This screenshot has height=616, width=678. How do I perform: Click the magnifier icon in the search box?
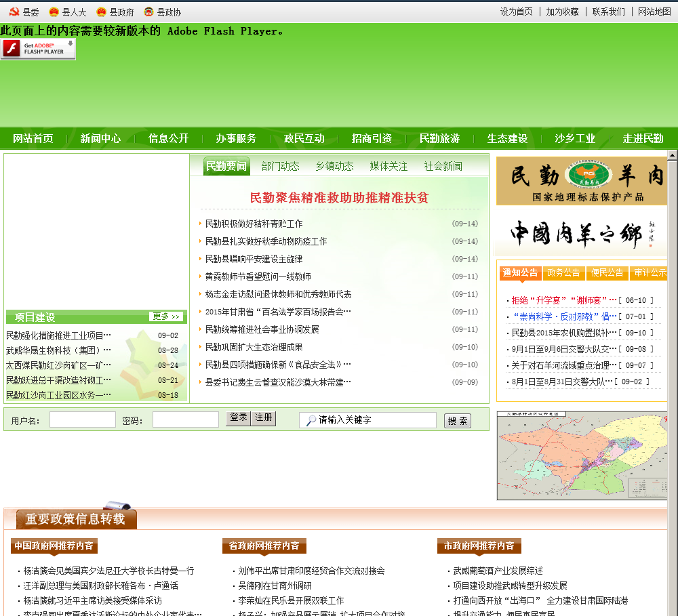(x=311, y=420)
